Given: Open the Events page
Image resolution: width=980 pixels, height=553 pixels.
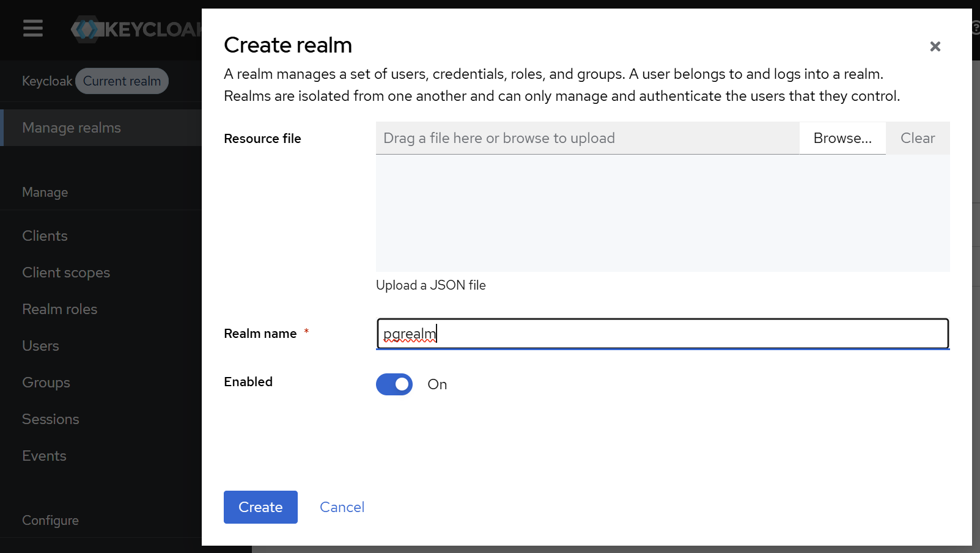Looking at the screenshot, I should 44,455.
